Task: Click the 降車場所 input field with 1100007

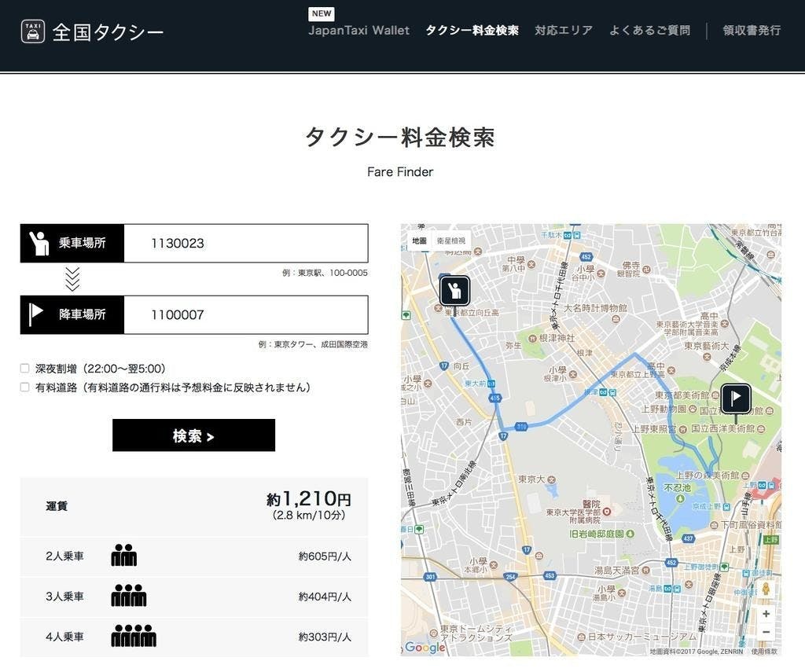Action: [x=246, y=314]
